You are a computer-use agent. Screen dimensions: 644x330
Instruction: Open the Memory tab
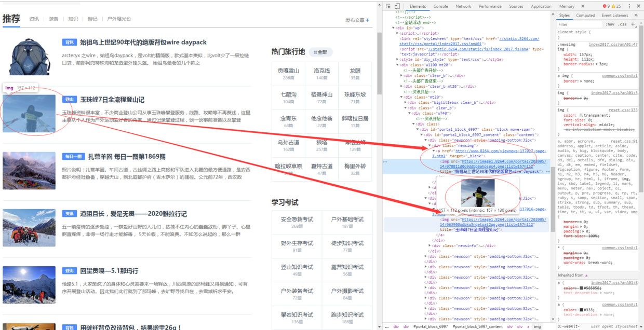coord(567,6)
